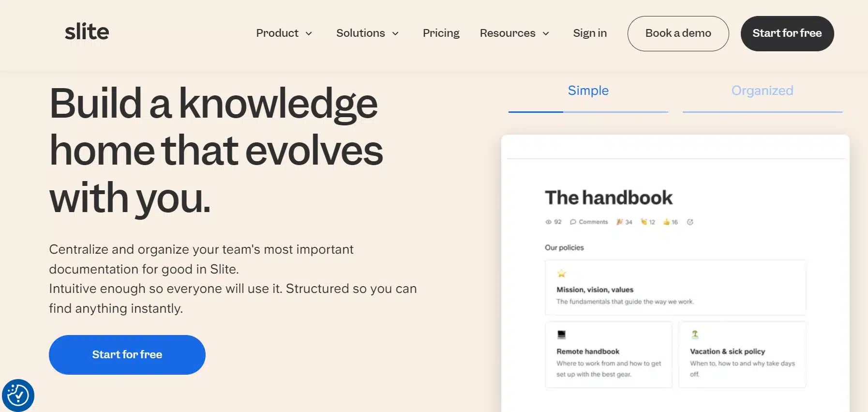868x412 pixels.
Task: Click the Sign in link
Action: coord(590,33)
